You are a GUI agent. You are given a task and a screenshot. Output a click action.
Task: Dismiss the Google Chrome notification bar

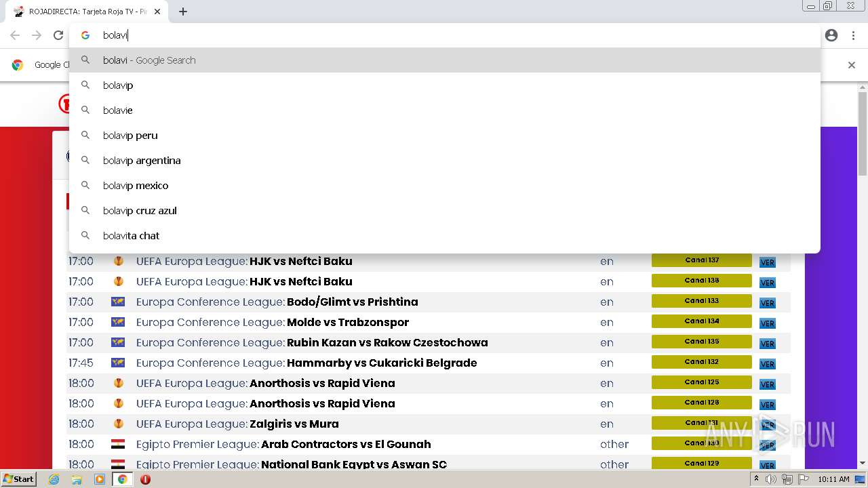[852, 65]
